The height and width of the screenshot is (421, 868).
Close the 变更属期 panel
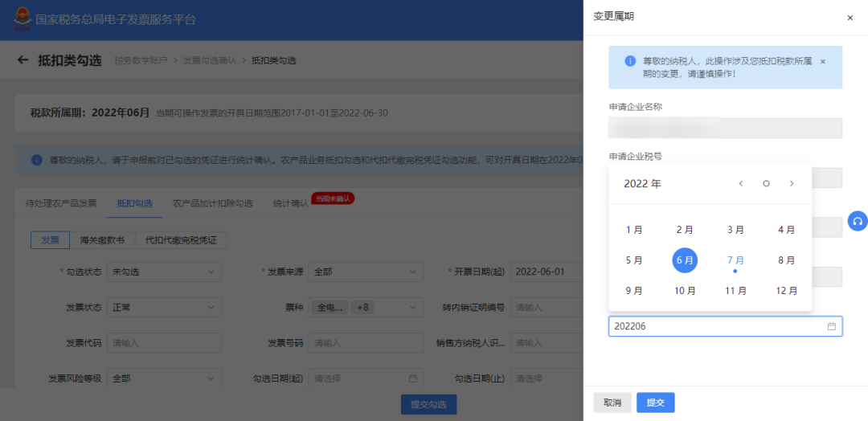850,18
